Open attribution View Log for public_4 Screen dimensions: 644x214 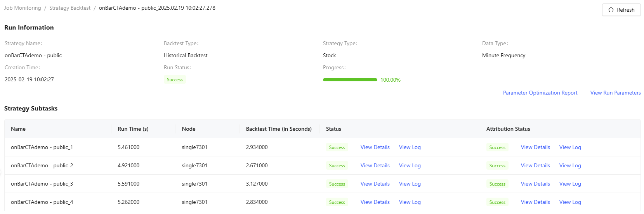tap(570, 202)
